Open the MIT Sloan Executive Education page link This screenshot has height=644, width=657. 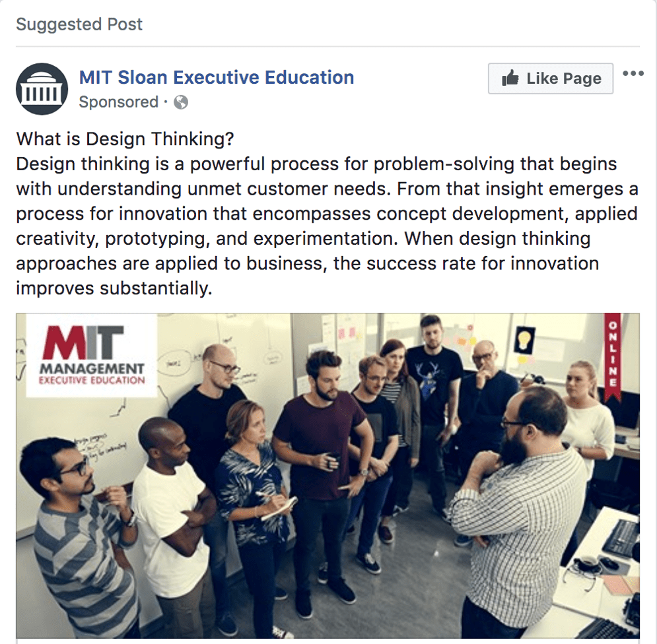click(217, 77)
